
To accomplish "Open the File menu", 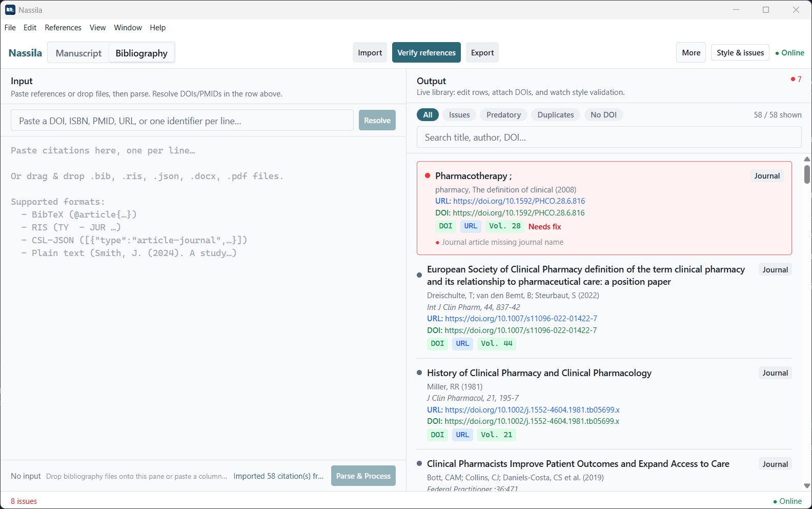I will pos(10,28).
